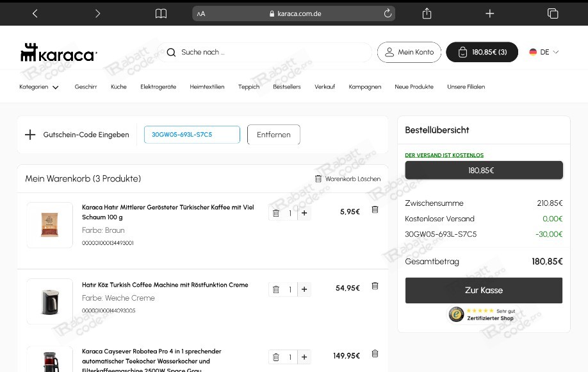The height and width of the screenshot is (372, 588).
Task: Open the Geschirr menu
Action: coord(85,87)
